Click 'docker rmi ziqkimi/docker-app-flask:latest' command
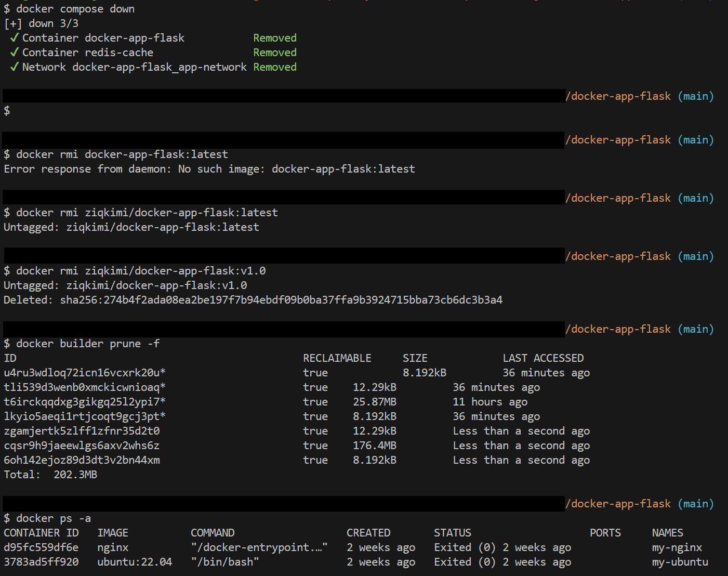The height and width of the screenshot is (576, 728). (x=147, y=213)
